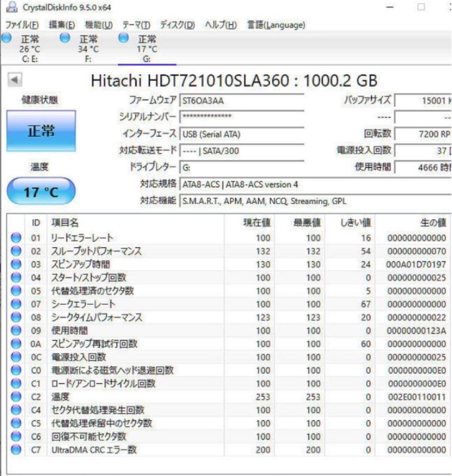Click the status LED for 温度 attribute
The width and height of the screenshot is (452, 476).
click(x=16, y=397)
